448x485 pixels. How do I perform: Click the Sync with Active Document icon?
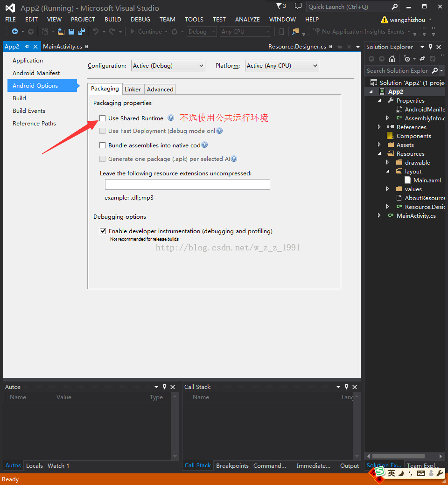422,59
